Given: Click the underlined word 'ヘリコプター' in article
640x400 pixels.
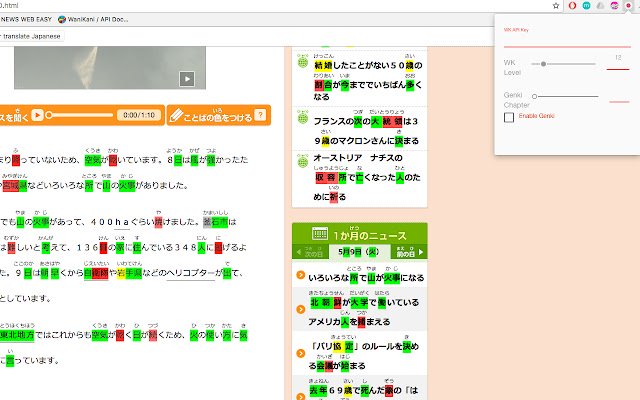Looking at the screenshot, I should 191,273.
